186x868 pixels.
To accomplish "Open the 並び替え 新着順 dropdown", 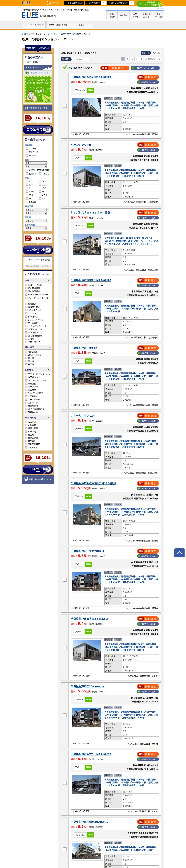I will click(81, 59).
